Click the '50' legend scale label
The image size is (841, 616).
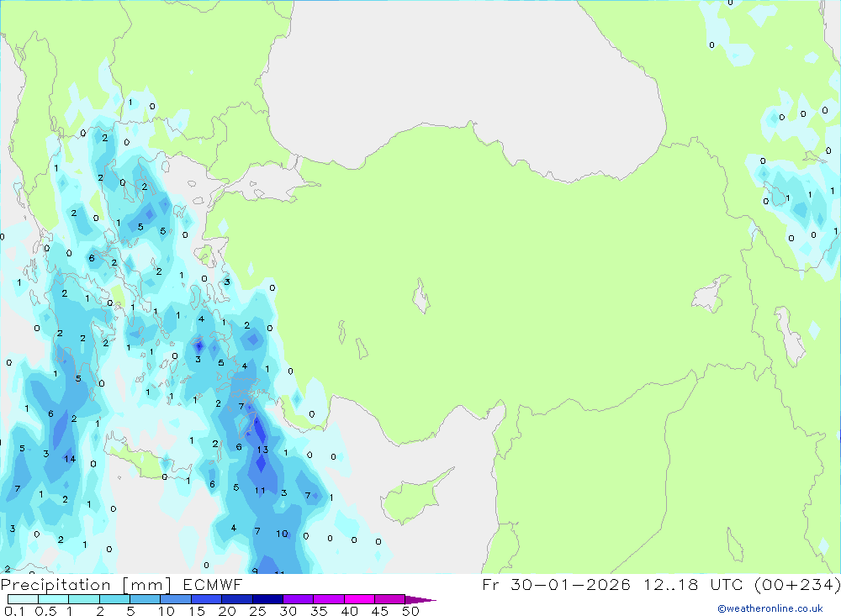[410, 611]
